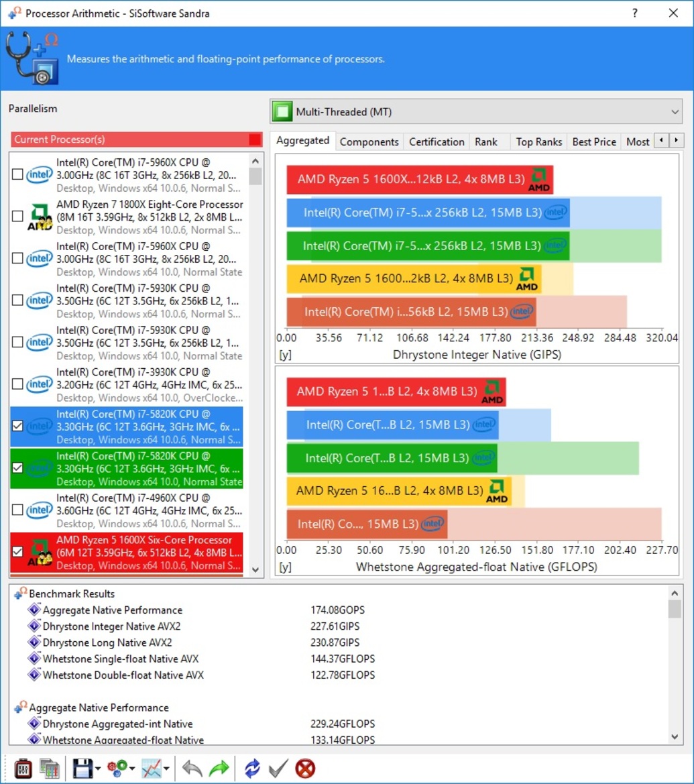Viewport: 694px width, 784px height.
Task: Open the Certification tab
Action: pyautogui.click(x=437, y=142)
